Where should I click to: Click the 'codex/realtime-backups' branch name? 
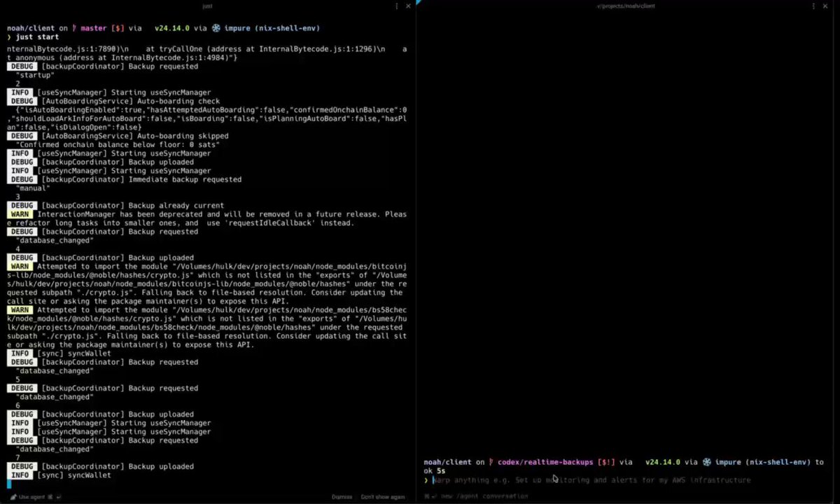click(545, 462)
